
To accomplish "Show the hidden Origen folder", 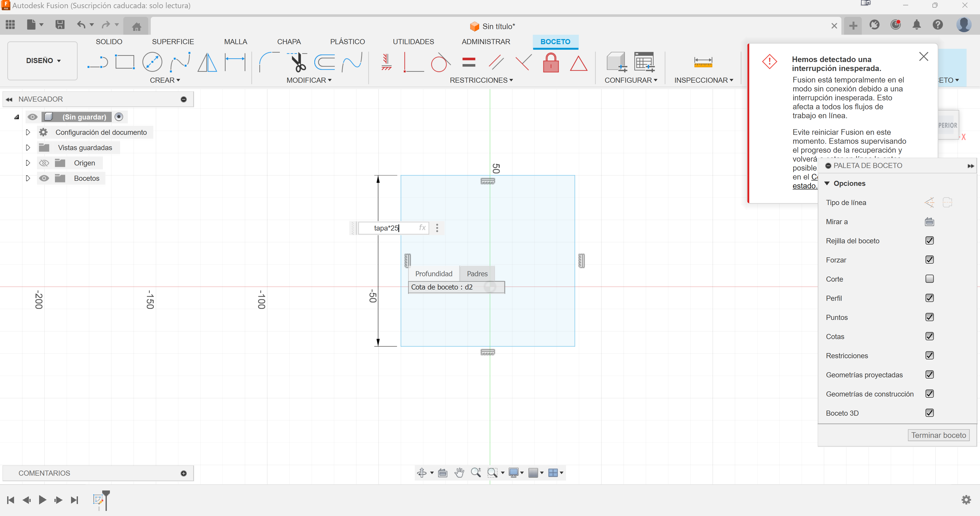I will 44,163.
